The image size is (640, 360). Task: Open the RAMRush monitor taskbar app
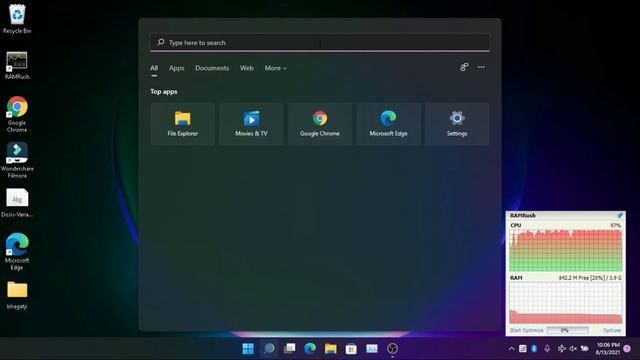click(x=372, y=349)
